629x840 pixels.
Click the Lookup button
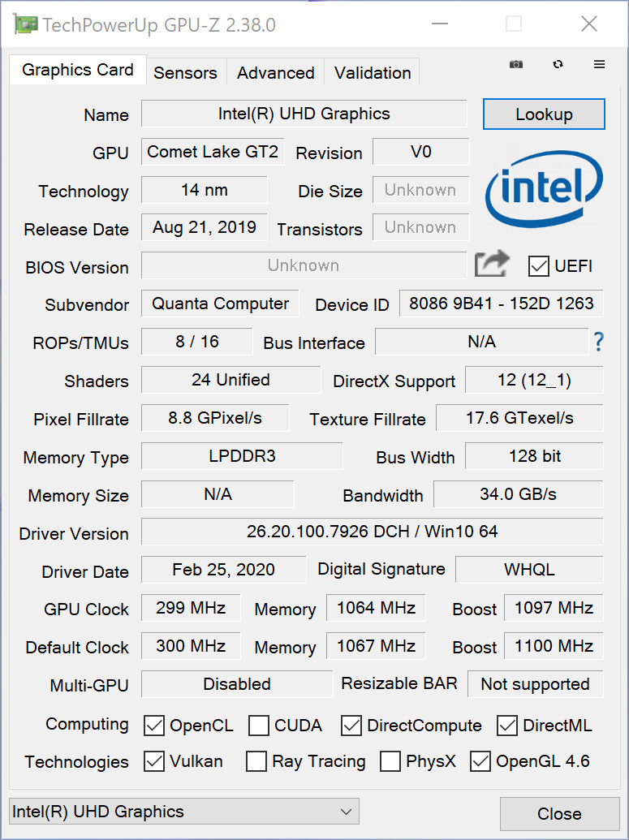[x=544, y=114]
